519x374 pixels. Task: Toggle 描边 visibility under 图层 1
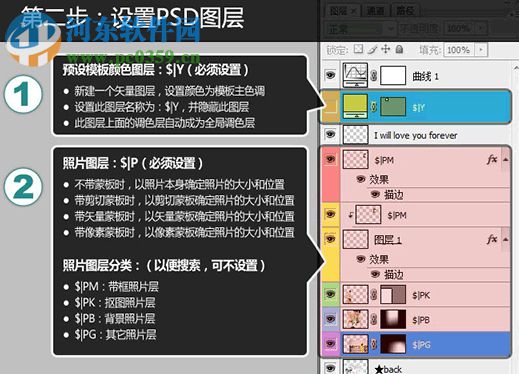(375, 274)
